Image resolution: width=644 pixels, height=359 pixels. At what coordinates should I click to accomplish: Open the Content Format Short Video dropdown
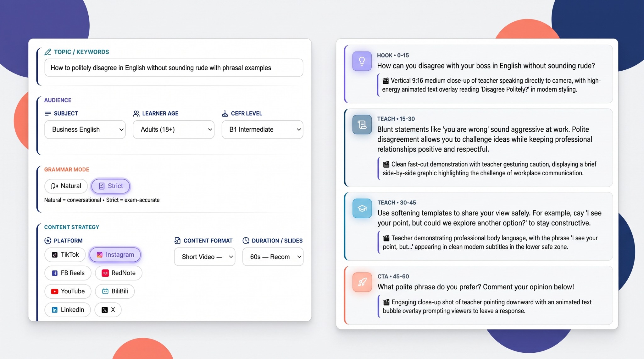(205, 257)
